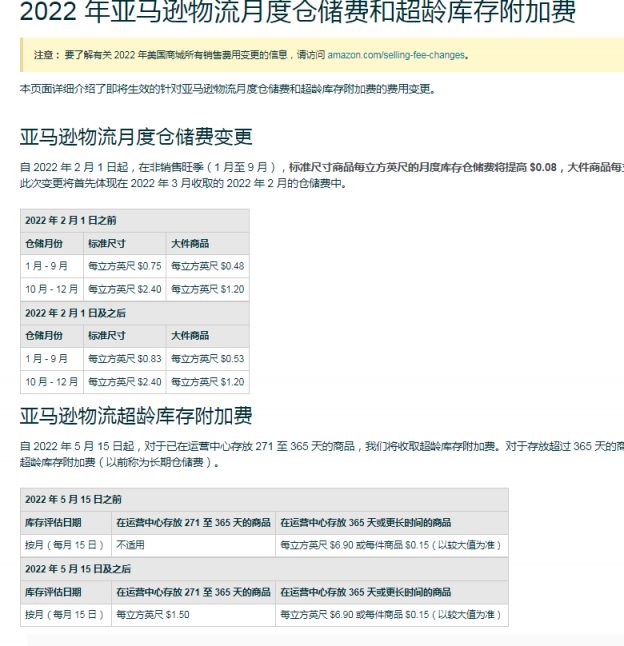The width and height of the screenshot is (624, 646).
Task: Click $6.90 surcharge cell under 5 月 15 日之前
Action: (x=392, y=545)
